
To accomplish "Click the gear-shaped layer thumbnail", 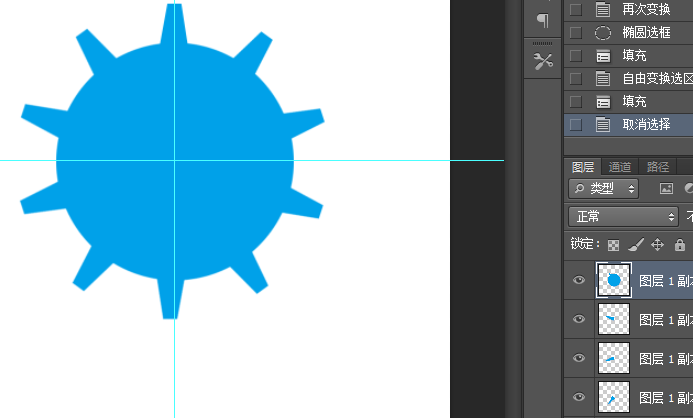I will point(614,280).
